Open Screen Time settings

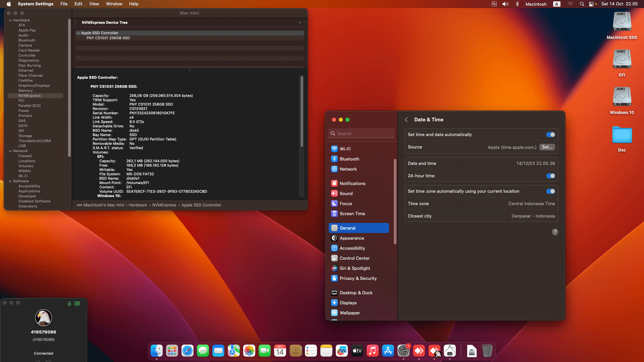(352, 214)
